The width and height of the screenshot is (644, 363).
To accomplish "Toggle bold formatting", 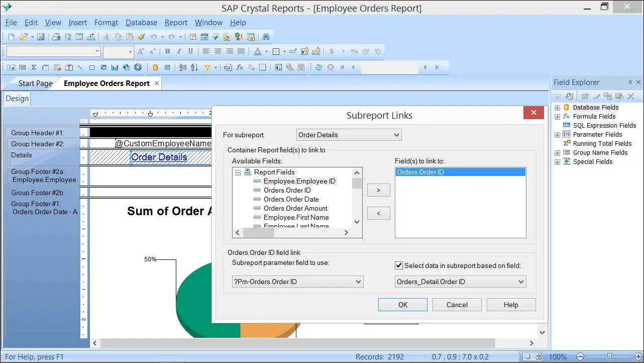I will [x=167, y=51].
